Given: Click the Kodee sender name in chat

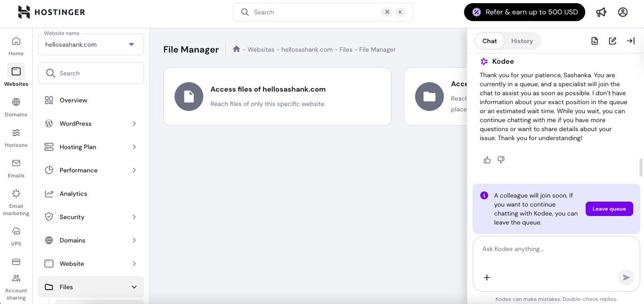Looking at the screenshot, I should point(503,61).
